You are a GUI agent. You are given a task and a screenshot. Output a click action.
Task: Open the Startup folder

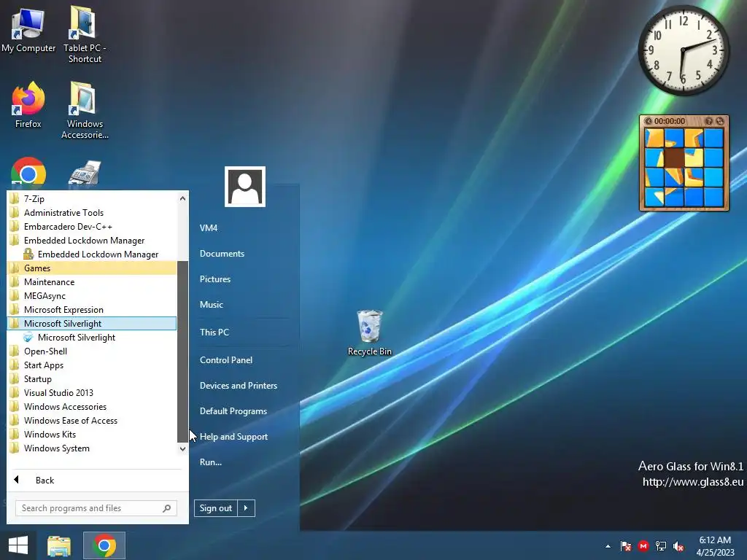tap(92, 378)
